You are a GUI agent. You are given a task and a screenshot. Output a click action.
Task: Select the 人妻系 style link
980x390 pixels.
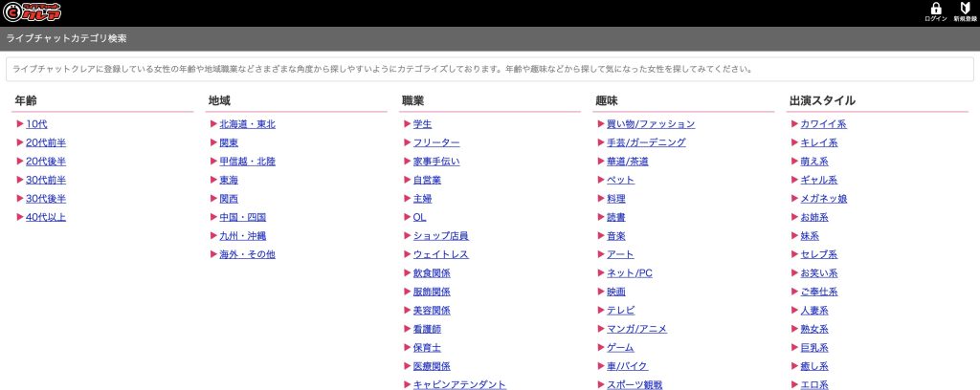[814, 311]
